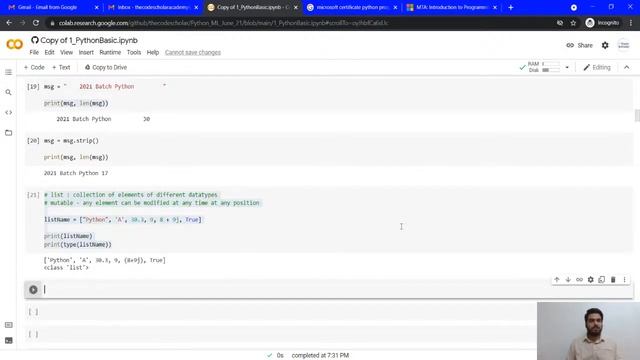Click the browser address bar URL
The height and width of the screenshot is (360, 640).
tap(223, 23)
